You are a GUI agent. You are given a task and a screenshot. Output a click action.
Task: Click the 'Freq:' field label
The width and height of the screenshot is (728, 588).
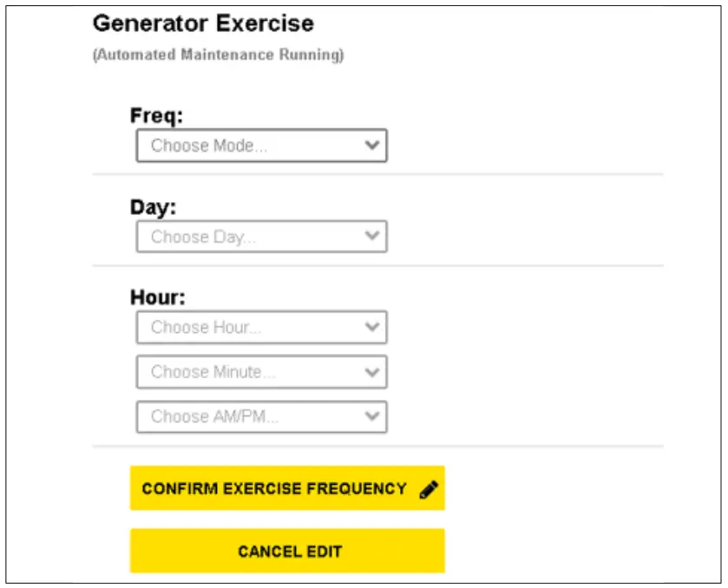[x=157, y=115]
